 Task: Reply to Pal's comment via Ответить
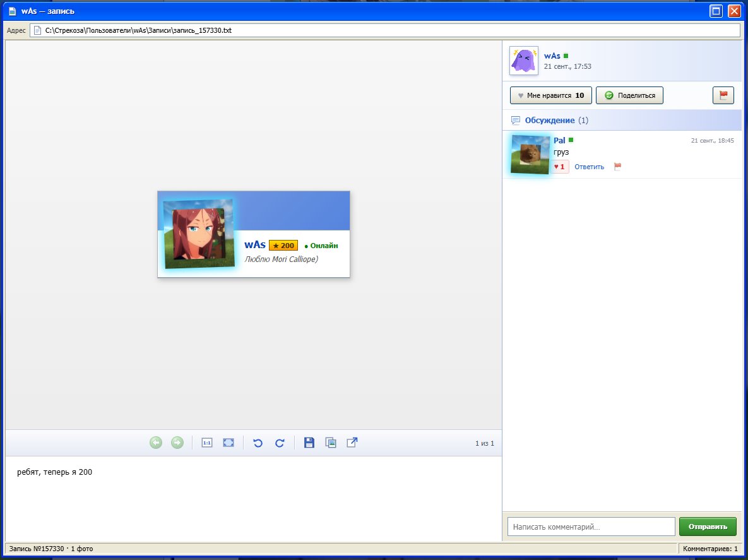coord(589,167)
